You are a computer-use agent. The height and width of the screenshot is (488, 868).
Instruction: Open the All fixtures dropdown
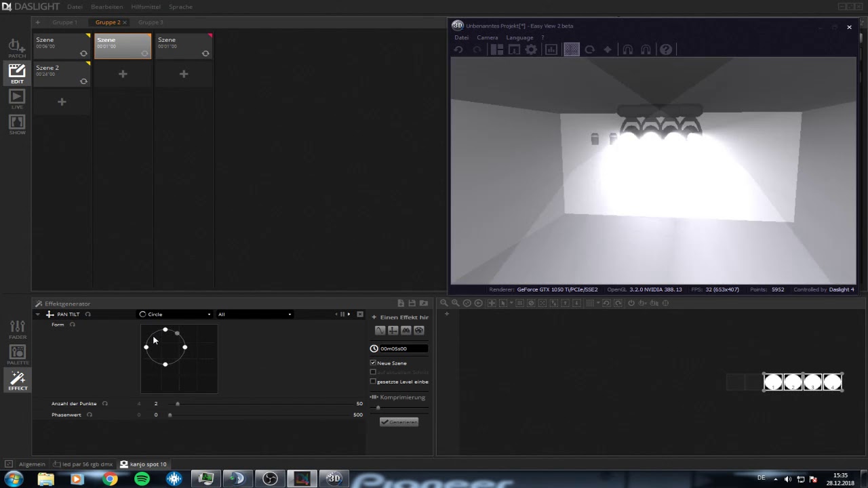coord(254,314)
